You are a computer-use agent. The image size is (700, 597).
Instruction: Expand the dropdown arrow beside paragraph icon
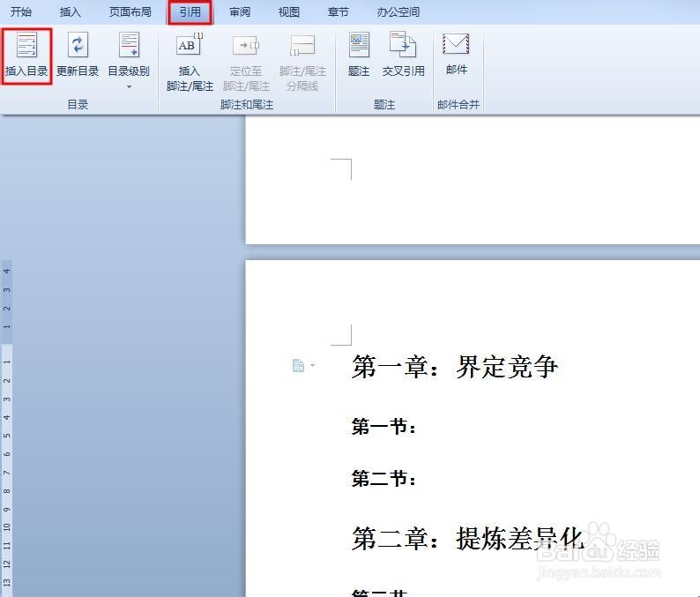click(312, 365)
